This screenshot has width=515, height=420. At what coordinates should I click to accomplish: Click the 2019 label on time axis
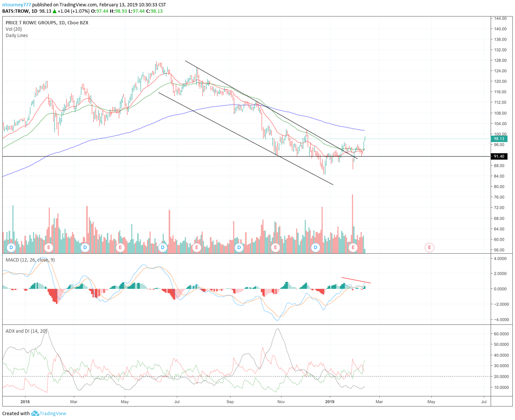(330, 402)
